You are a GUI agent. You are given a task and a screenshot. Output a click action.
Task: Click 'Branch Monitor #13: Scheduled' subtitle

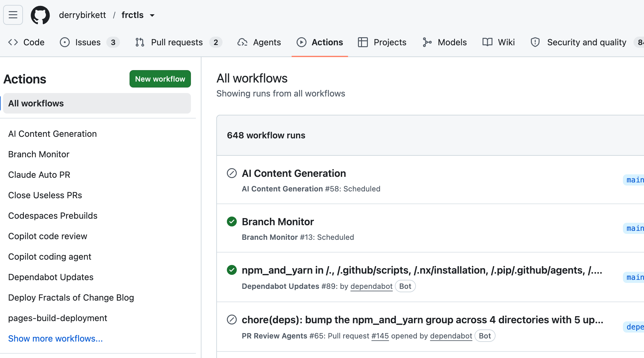tap(298, 237)
